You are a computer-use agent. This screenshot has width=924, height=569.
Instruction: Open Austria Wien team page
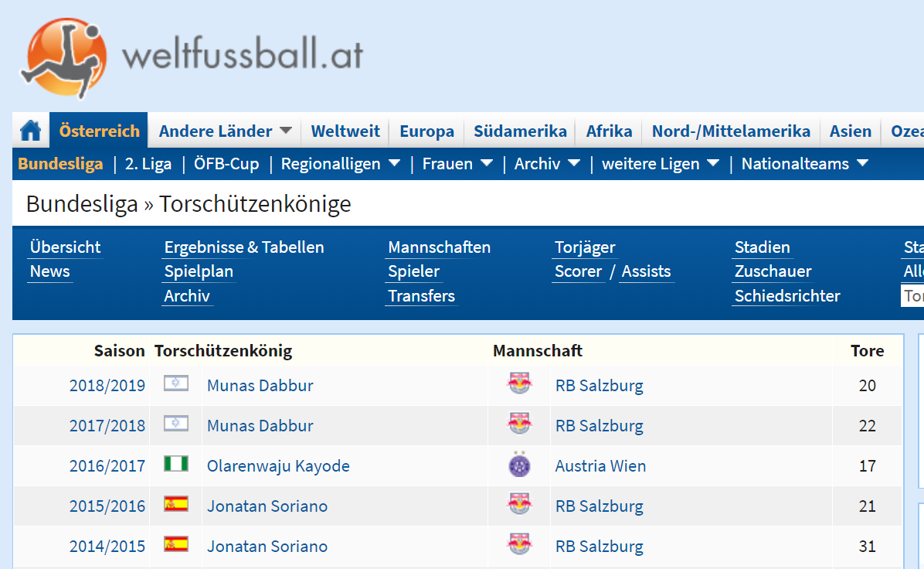(x=600, y=466)
